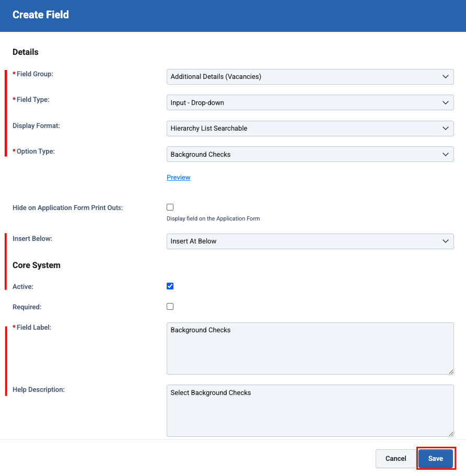Click inside the Help Description text area
Image resolution: width=466 pixels, height=476 pixels.
(310, 410)
